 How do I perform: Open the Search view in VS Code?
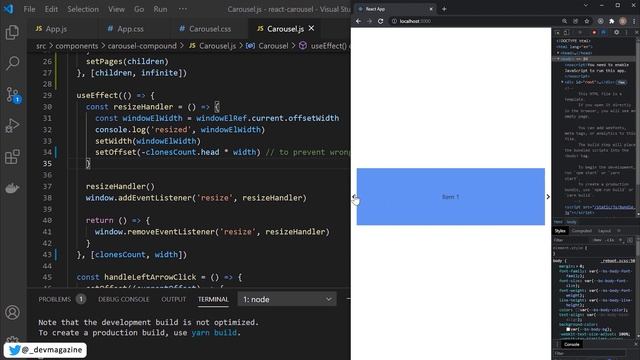12,63
